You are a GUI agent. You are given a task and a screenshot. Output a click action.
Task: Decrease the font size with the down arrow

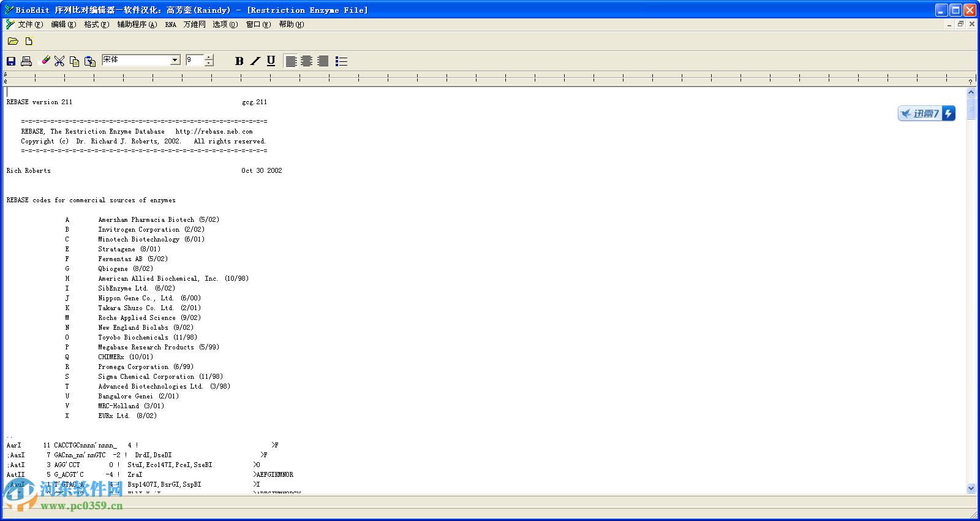pyautogui.click(x=209, y=63)
